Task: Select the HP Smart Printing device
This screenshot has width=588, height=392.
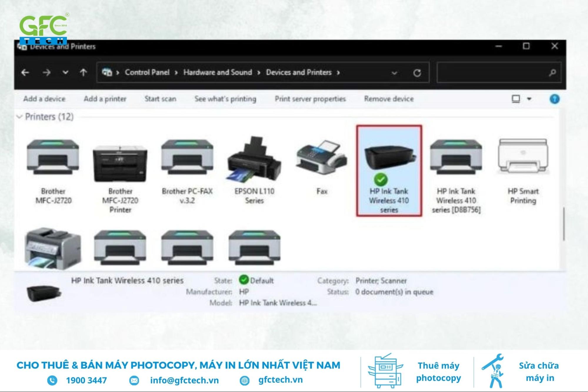Action: pyautogui.click(x=523, y=171)
